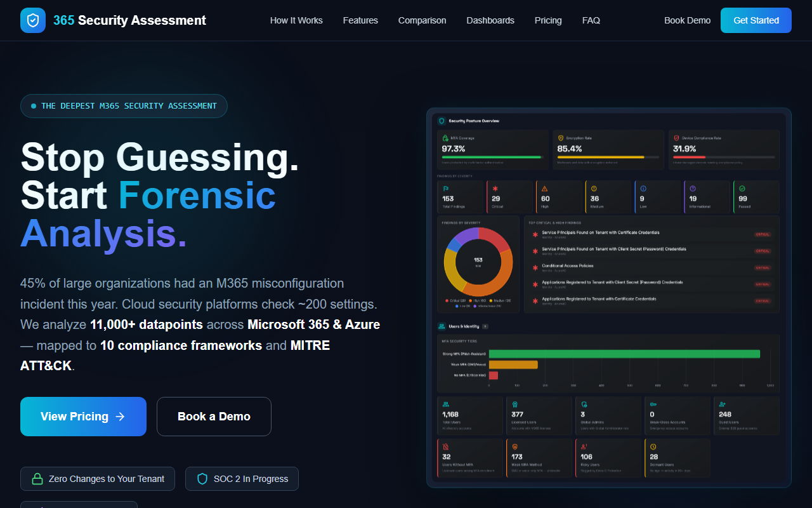
Task: Click the Get Started button
Action: (x=756, y=20)
